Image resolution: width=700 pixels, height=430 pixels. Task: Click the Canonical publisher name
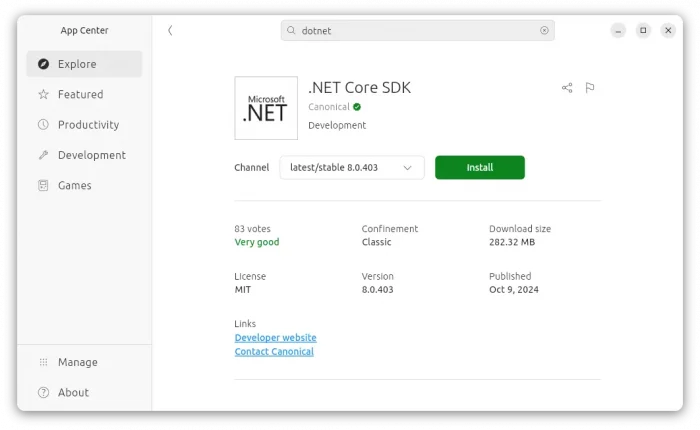pos(329,107)
